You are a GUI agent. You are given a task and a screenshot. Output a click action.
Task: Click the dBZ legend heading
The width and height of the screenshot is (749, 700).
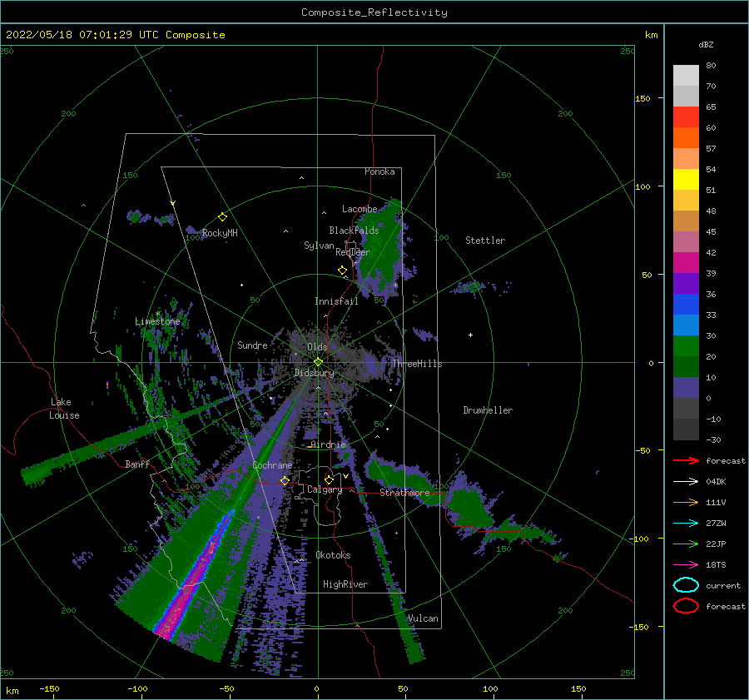(x=706, y=45)
